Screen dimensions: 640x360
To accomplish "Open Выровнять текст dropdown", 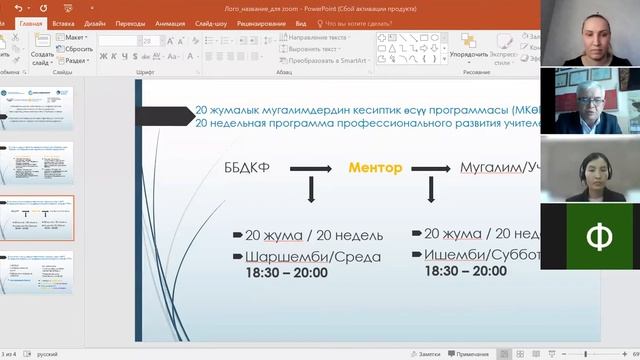I will pyautogui.click(x=310, y=49).
